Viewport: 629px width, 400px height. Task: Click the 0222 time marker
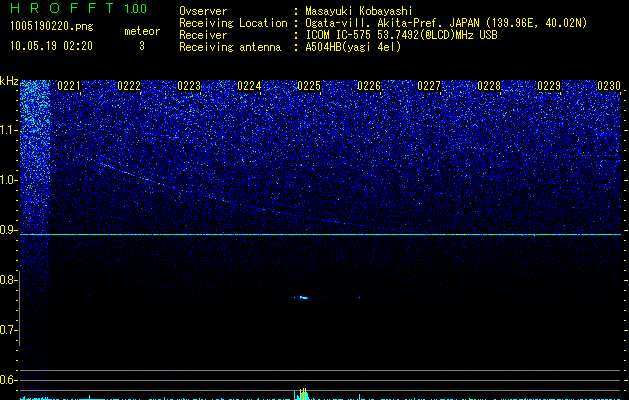pyautogui.click(x=129, y=86)
